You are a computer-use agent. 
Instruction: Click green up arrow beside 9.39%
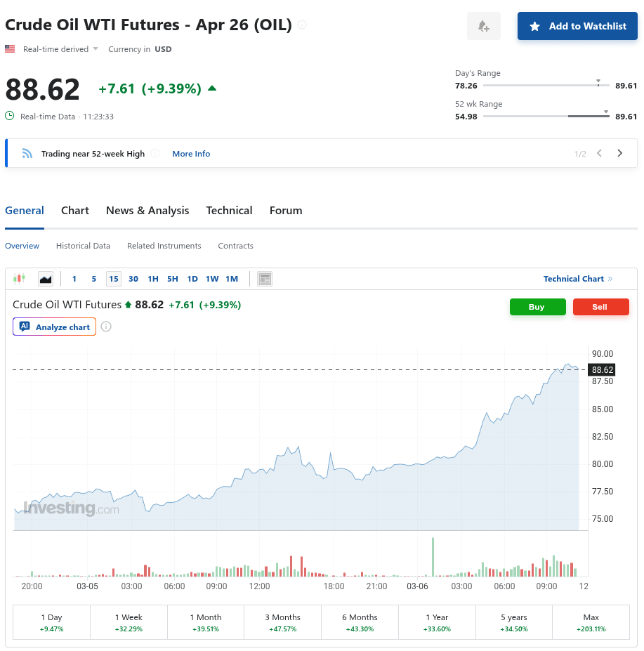coord(212,88)
